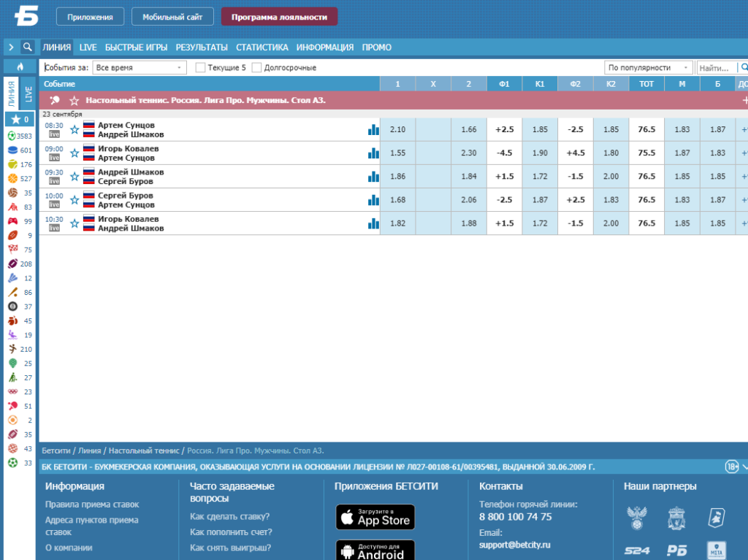Click the Найти search input field

pos(717,68)
